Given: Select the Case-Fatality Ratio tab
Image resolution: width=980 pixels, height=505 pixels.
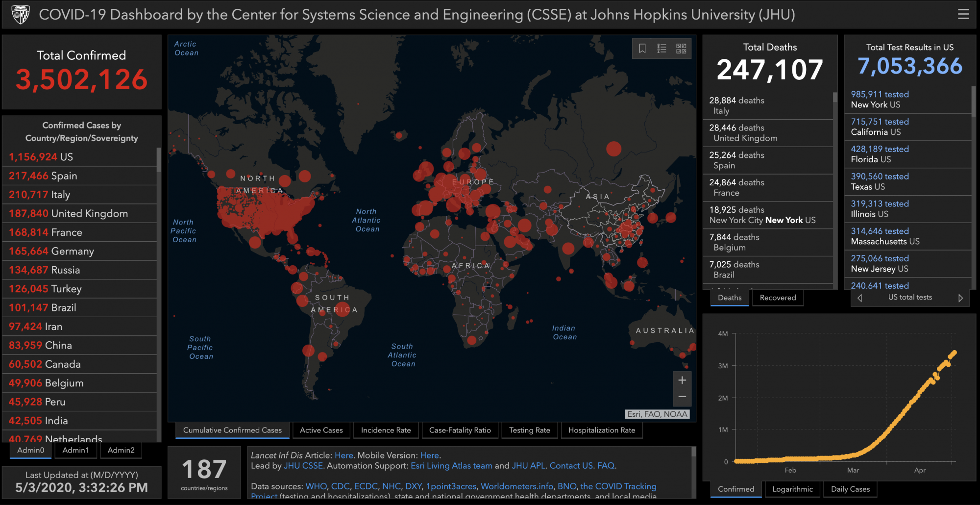Looking at the screenshot, I should 460,430.
